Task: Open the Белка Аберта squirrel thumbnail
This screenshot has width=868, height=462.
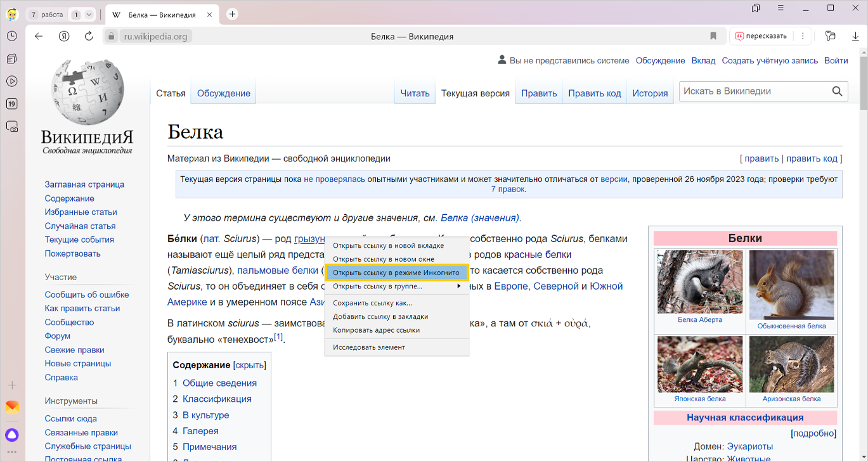Action: [699, 281]
